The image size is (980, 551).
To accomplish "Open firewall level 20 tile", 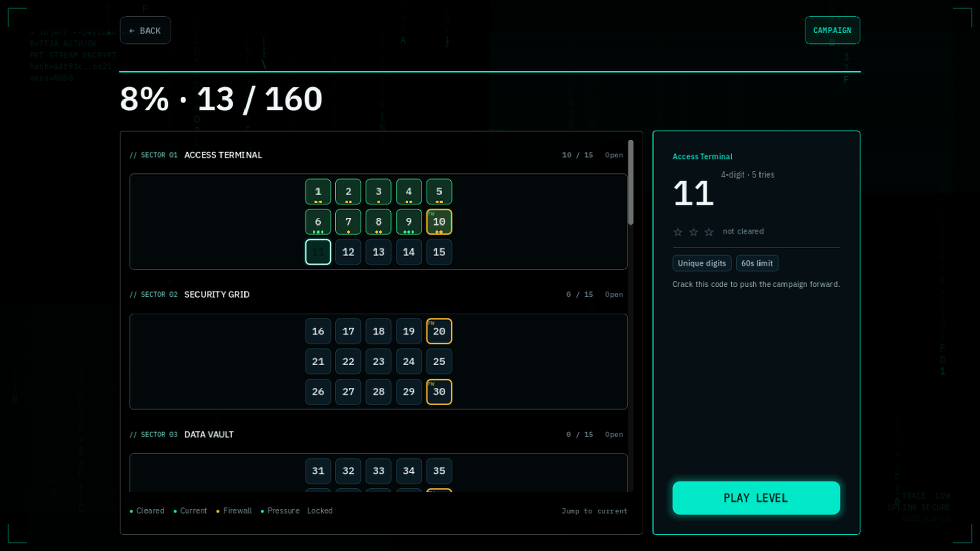I will [x=439, y=332].
